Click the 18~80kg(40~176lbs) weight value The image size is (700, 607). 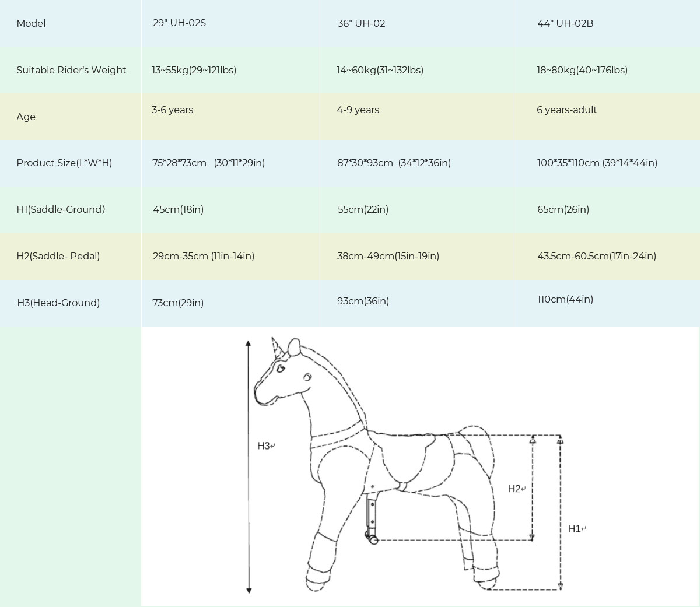pyautogui.click(x=582, y=70)
